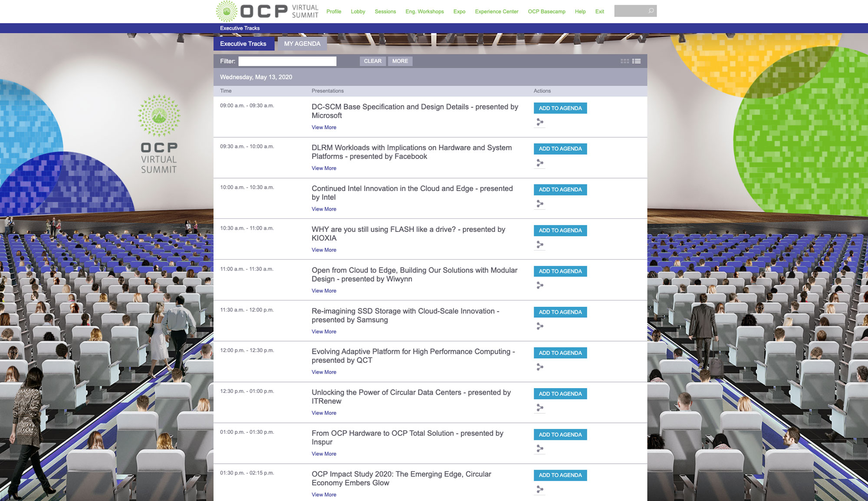Add Samsung SSD Storage session to agenda
Screen dimensions: 868x501
(x=560, y=312)
